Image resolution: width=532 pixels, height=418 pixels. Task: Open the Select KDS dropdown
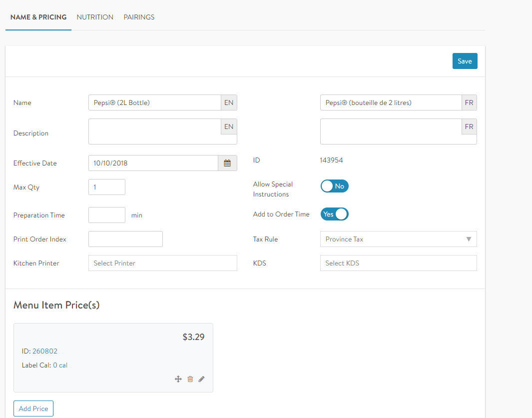click(x=398, y=263)
